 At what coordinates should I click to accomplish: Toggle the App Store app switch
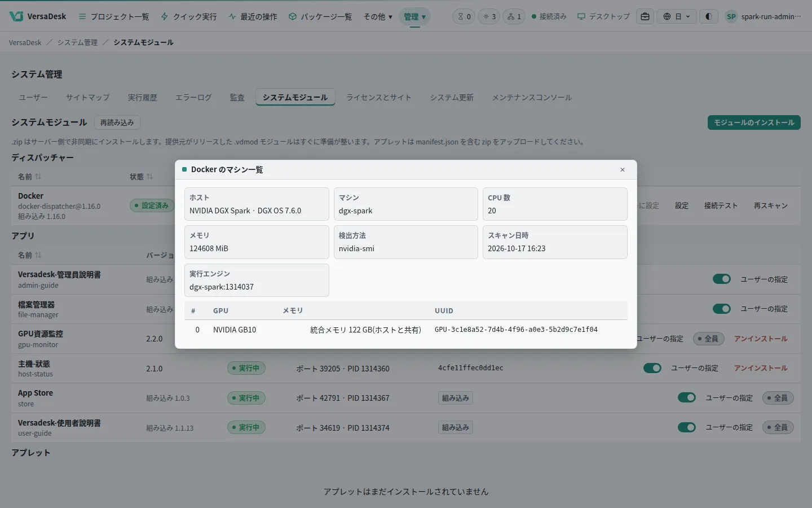(687, 397)
